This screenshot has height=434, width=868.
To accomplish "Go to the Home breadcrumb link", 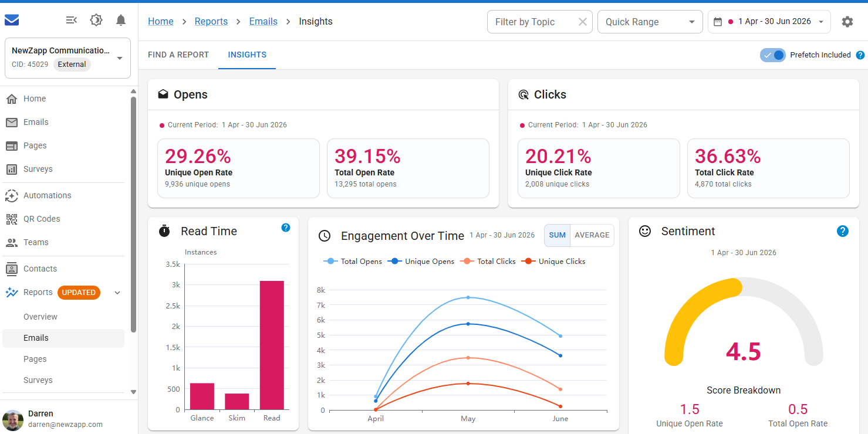I will [x=161, y=22].
